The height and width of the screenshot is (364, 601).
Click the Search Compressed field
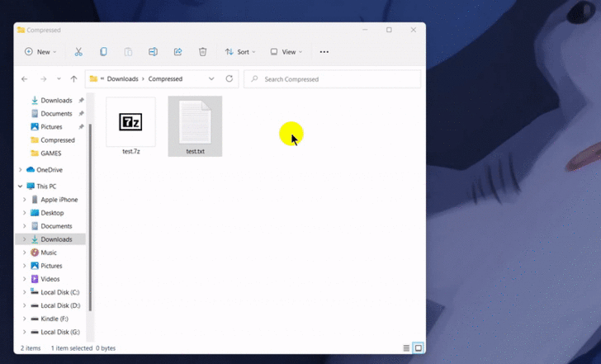pos(333,79)
